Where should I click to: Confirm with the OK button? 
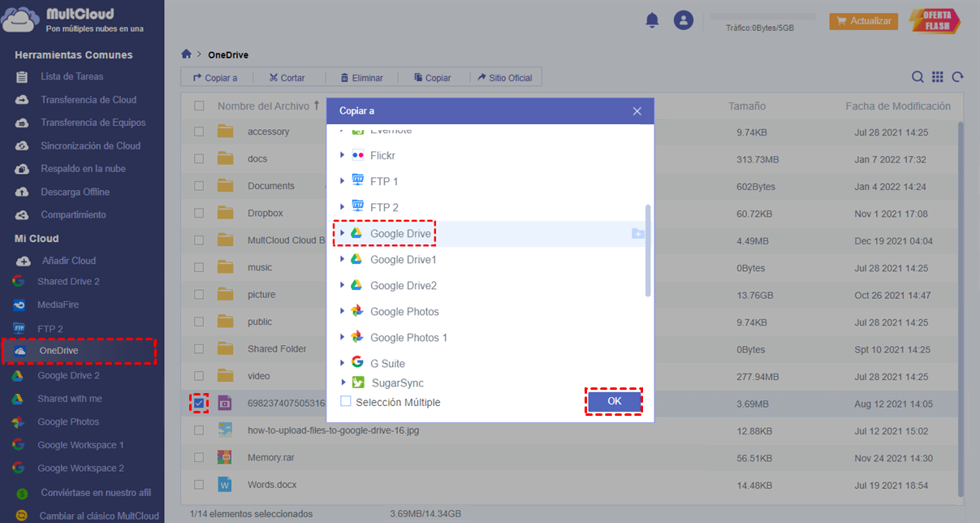pyautogui.click(x=615, y=401)
